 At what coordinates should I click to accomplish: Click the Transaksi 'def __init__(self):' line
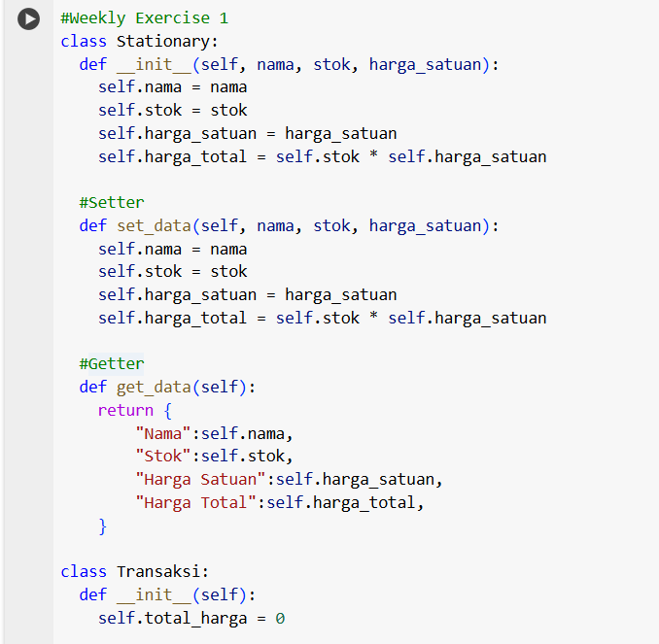coord(167,594)
